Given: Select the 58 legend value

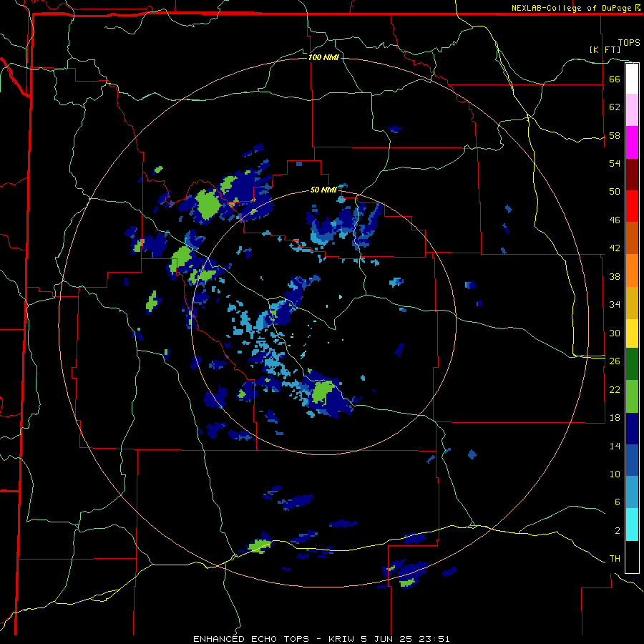Looking at the screenshot, I should [615, 135].
